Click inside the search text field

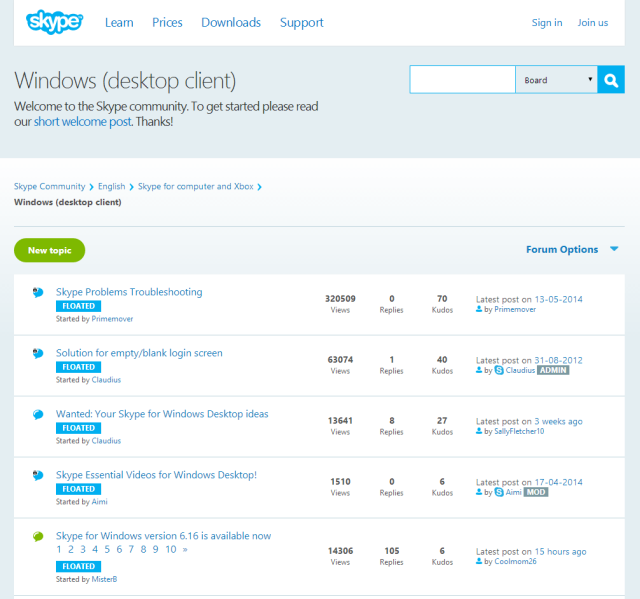(462, 80)
